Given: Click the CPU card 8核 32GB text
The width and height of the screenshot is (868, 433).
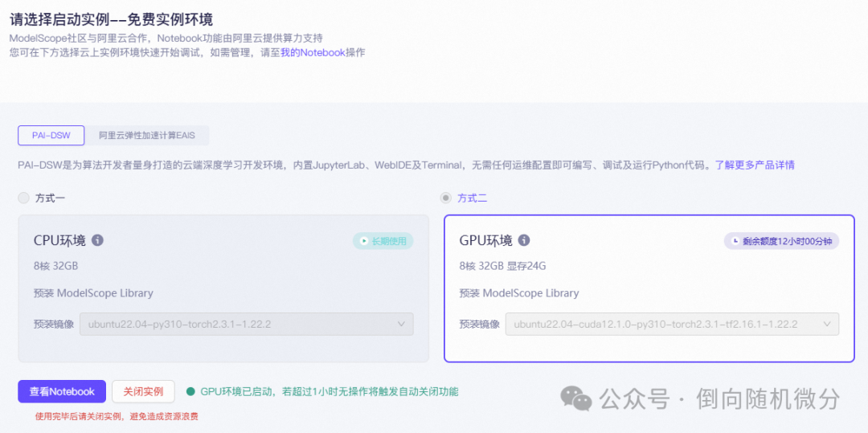Looking at the screenshot, I should point(56,266).
